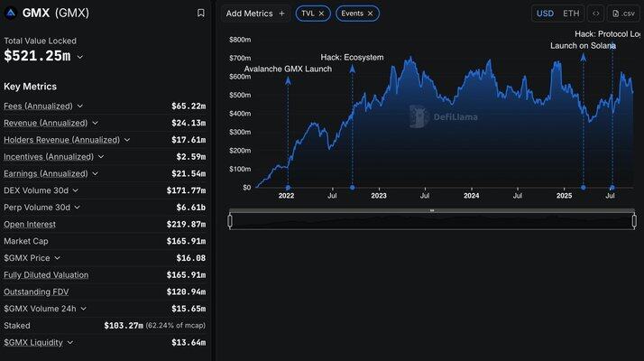644x361 pixels.
Task: Download chart data as .csv
Action: click(x=623, y=14)
